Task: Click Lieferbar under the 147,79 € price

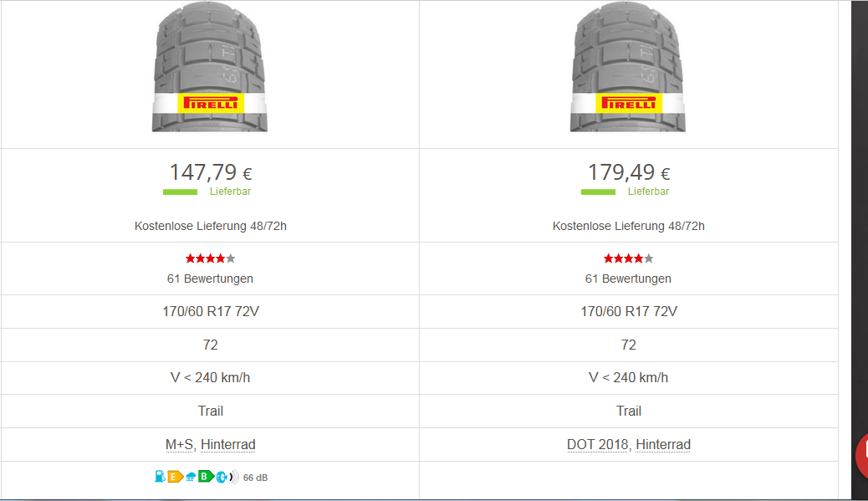Action: pos(230,192)
